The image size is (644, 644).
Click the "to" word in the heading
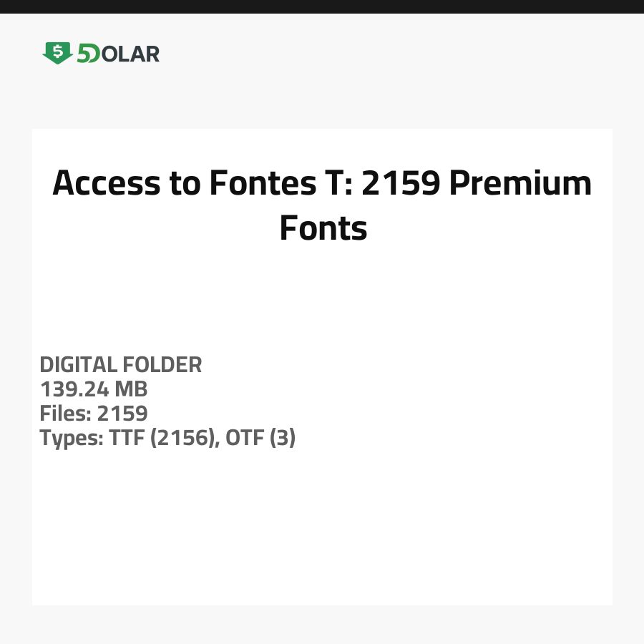coord(185,183)
